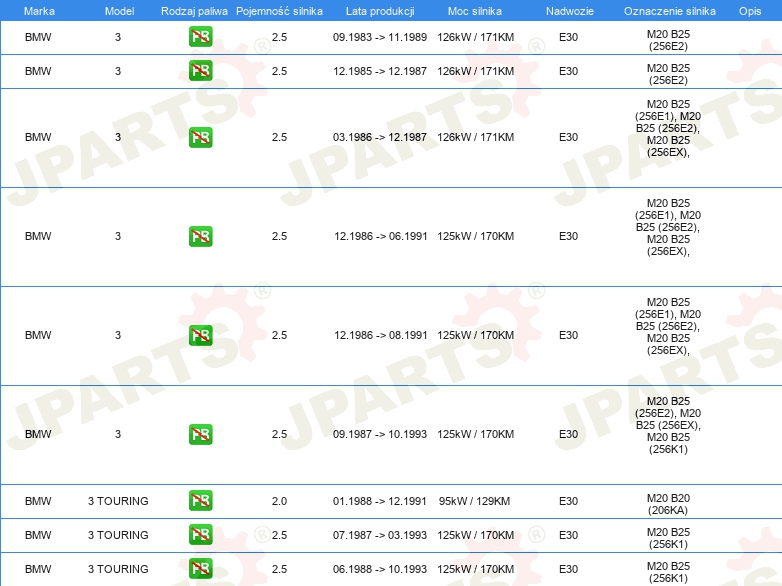782x586 pixels.
Task: Click 125kW / 170KM in 09.1987 row
Action: 475,434
